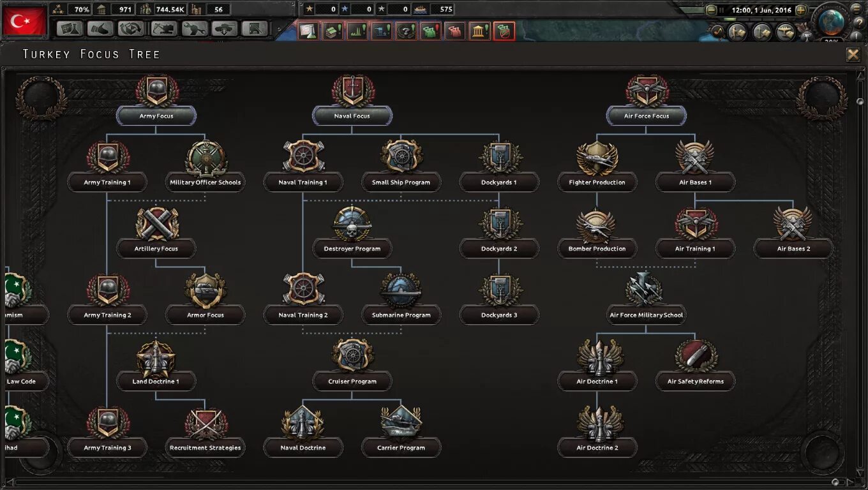
Task: Open the bank building alert icon
Action: pos(480,31)
